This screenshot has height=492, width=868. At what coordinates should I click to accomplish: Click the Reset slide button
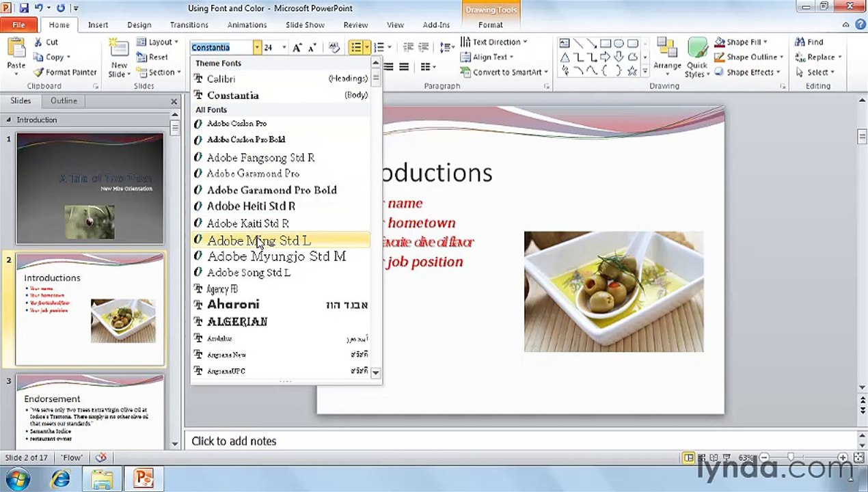coord(152,57)
